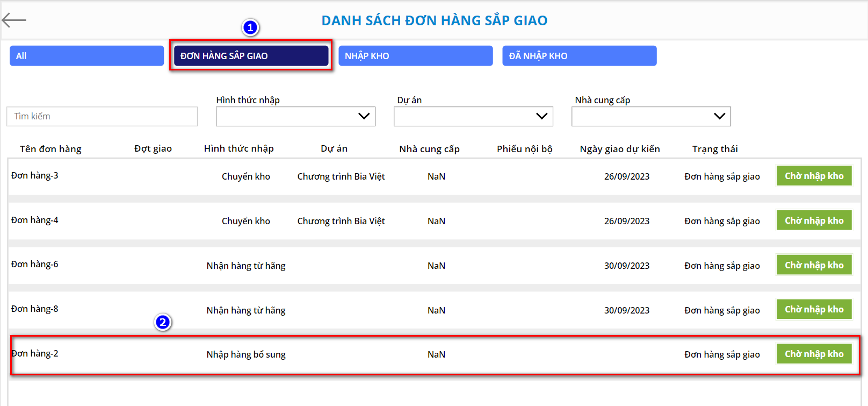Screen dimensions: 868x406
Task: Click date 30/09/2023 in Đơn hàng-8 row
Action: [627, 310]
